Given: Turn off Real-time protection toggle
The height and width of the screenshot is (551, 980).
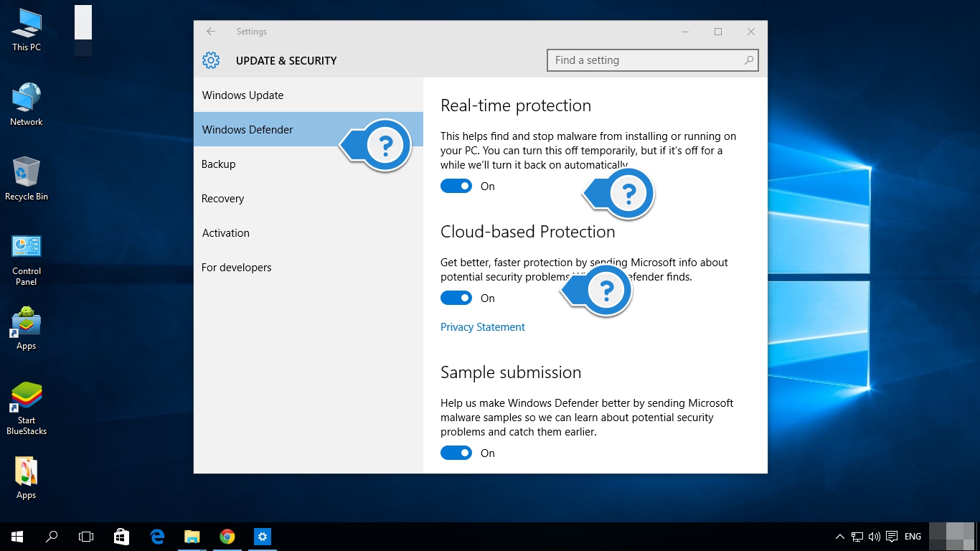Looking at the screenshot, I should point(456,187).
